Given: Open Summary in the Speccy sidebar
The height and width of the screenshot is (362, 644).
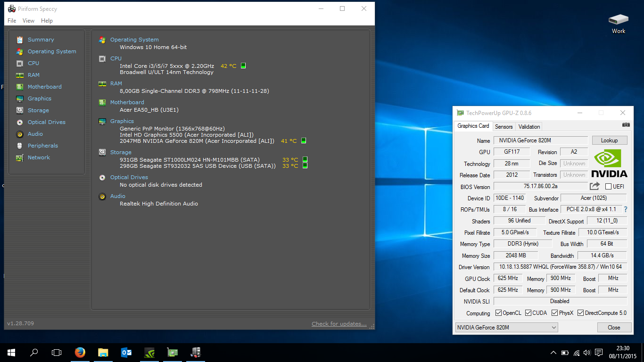Looking at the screenshot, I should coord(41,40).
